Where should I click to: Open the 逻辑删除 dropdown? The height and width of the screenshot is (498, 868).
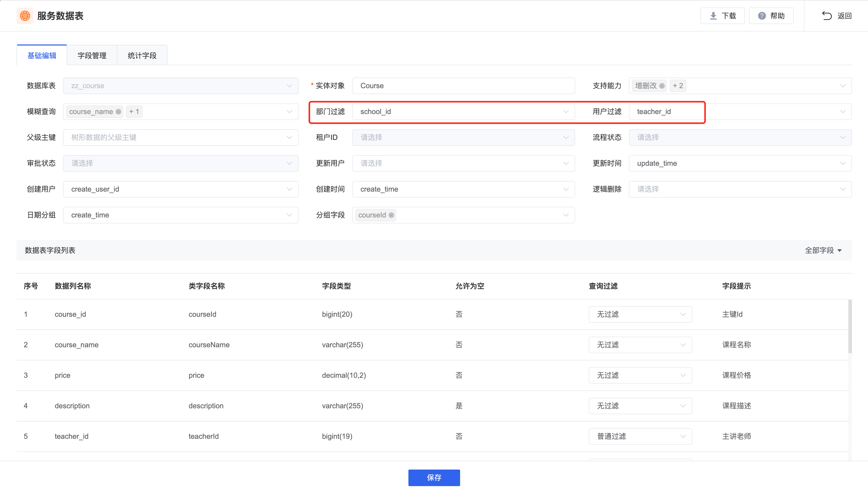point(740,189)
